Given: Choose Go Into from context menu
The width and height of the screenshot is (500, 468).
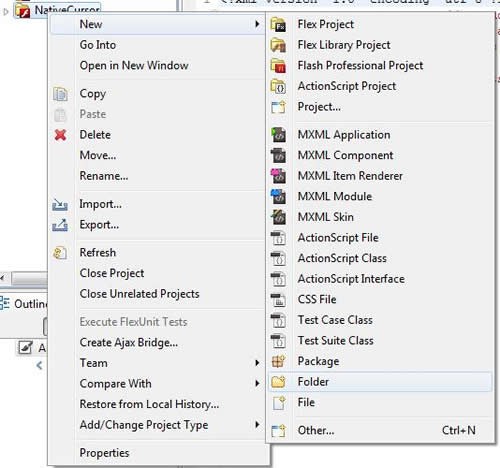Looking at the screenshot, I should point(98,45).
